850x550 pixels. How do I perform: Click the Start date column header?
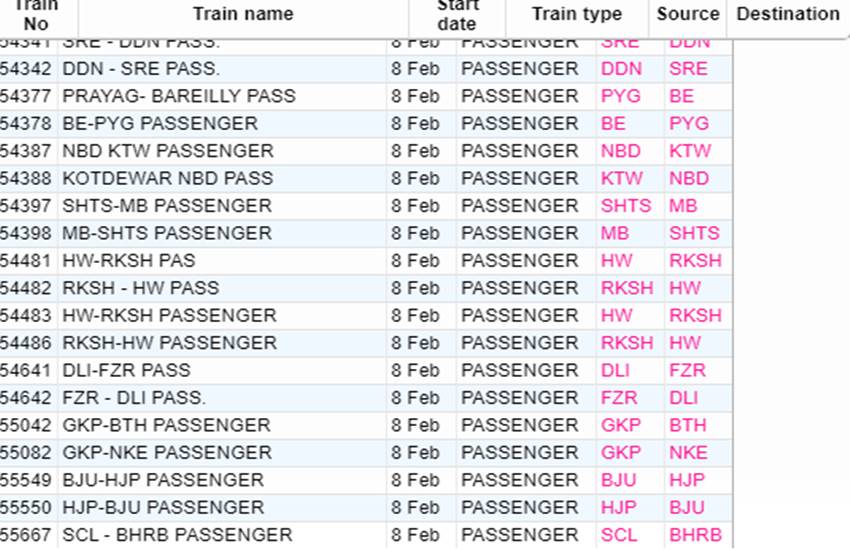click(x=457, y=14)
